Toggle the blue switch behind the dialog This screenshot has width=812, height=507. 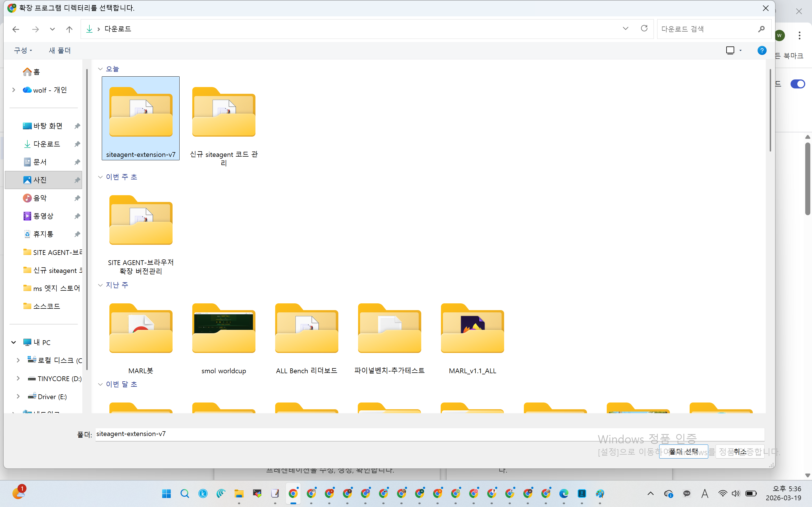(797, 84)
